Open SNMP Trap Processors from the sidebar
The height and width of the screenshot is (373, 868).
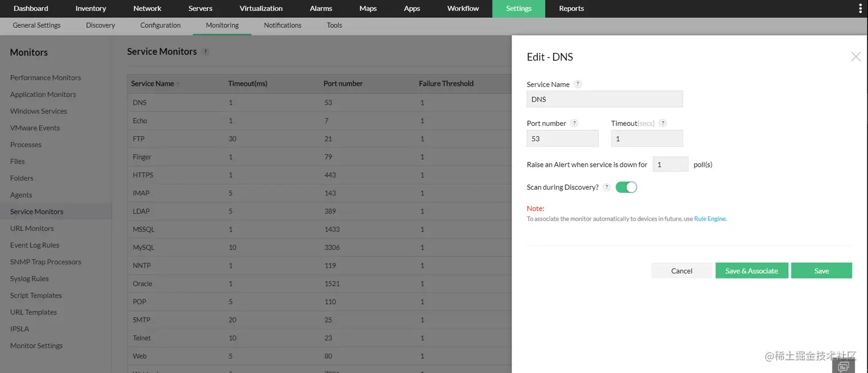click(x=45, y=262)
